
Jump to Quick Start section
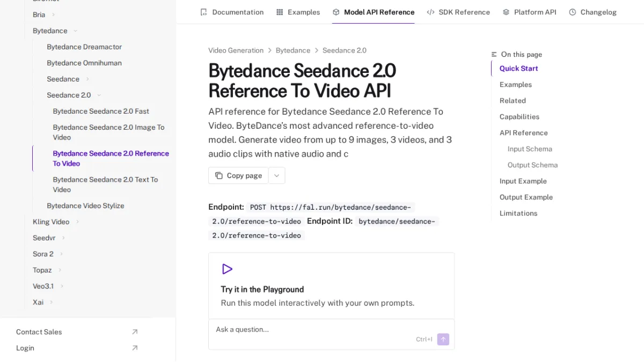[518, 68]
